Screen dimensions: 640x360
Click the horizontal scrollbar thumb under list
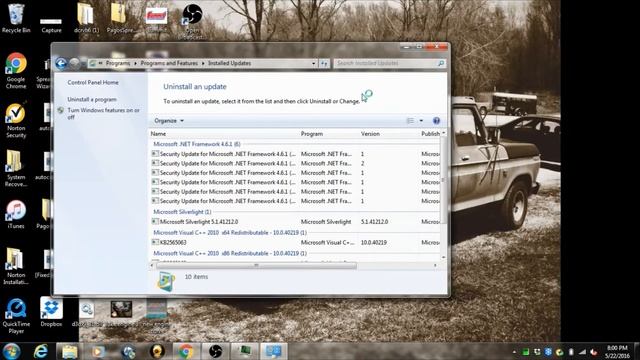point(256,266)
